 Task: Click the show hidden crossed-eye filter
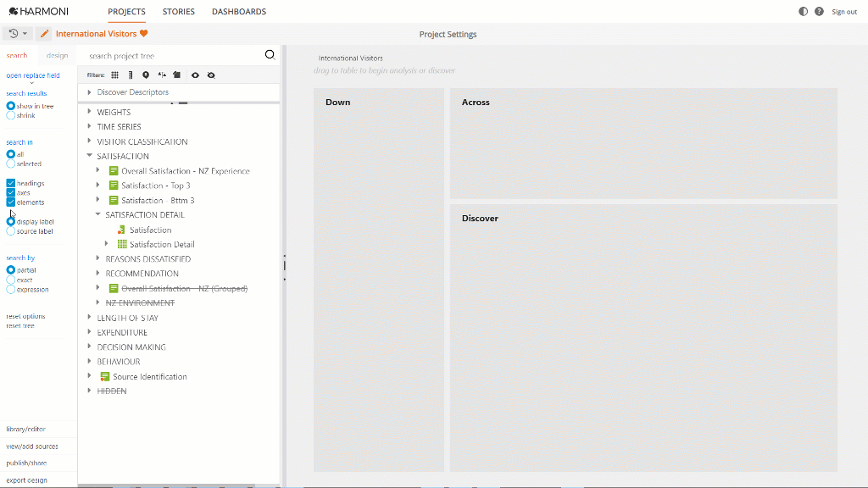[x=211, y=75]
